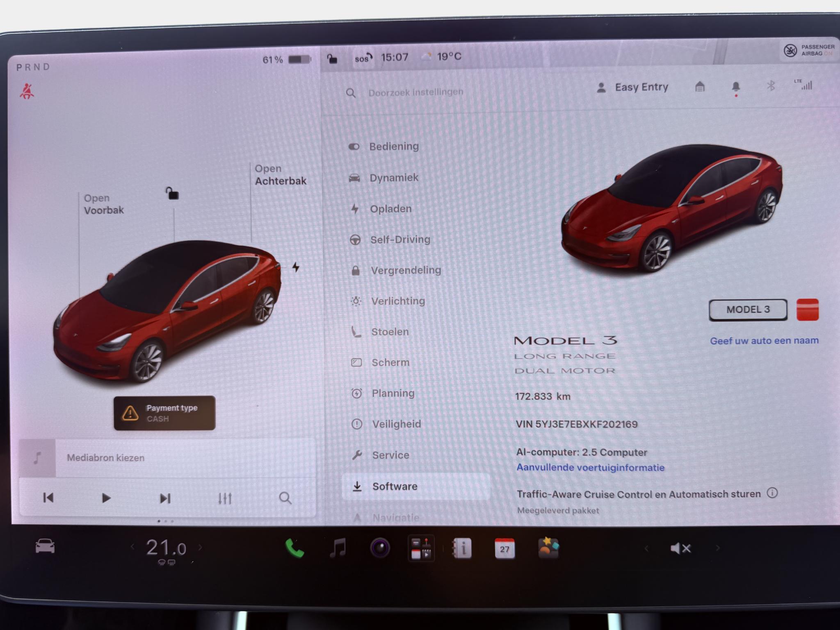This screenshot has height=630, width=840.
Task: Open the Toybox app
Action: (548, 548)
